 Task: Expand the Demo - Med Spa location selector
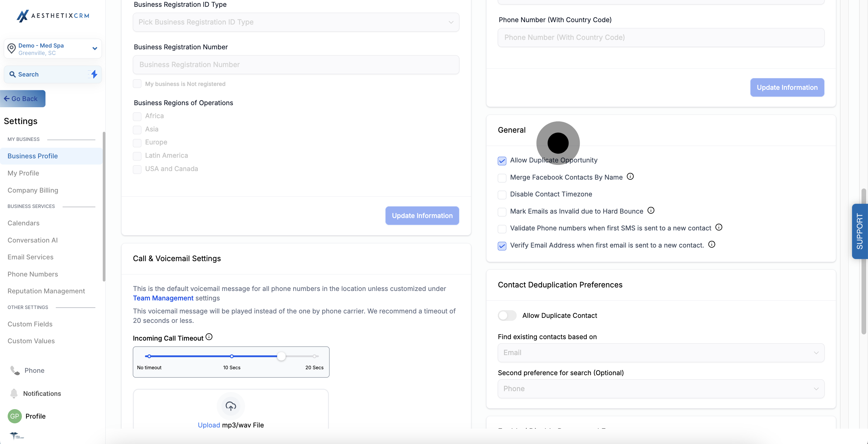(x=53, y=49)
